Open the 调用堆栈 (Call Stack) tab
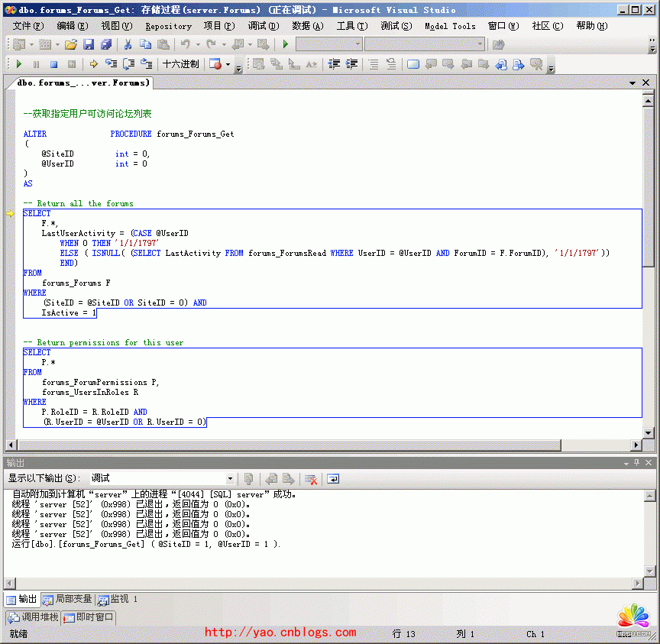This screenshot has height=644, width=660. click(x=34, y=616)
